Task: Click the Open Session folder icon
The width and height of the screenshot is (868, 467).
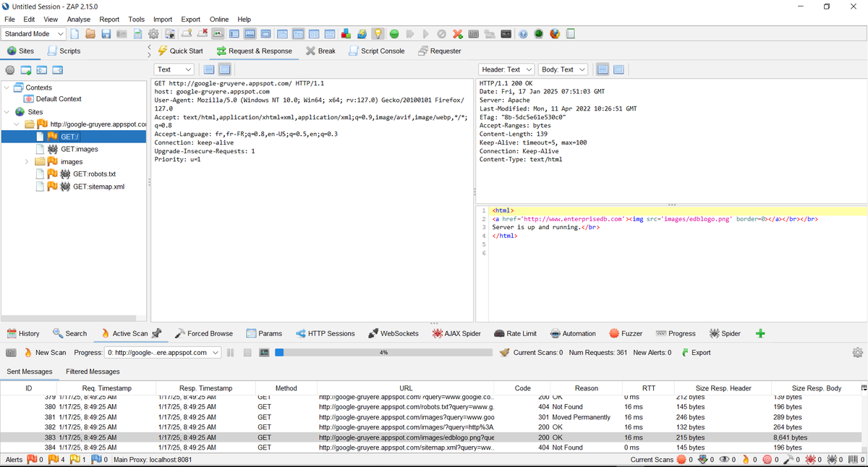Action: click(x=90, y=34)
